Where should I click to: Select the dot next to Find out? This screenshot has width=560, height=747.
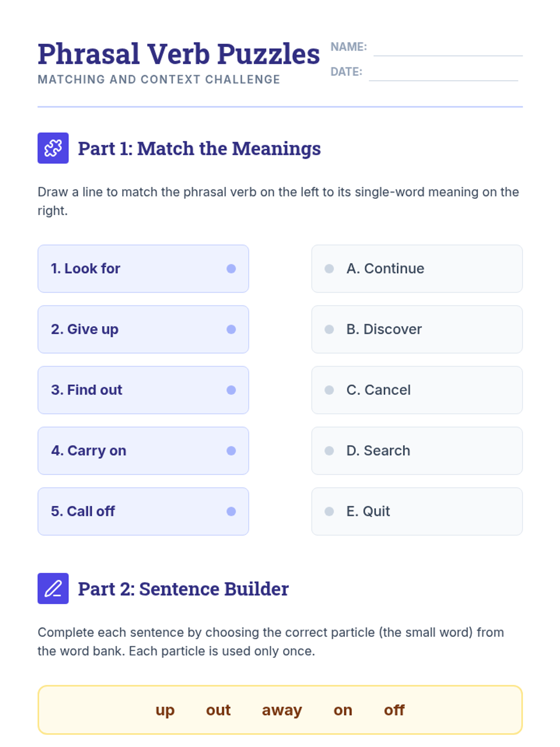click(231, 390)
